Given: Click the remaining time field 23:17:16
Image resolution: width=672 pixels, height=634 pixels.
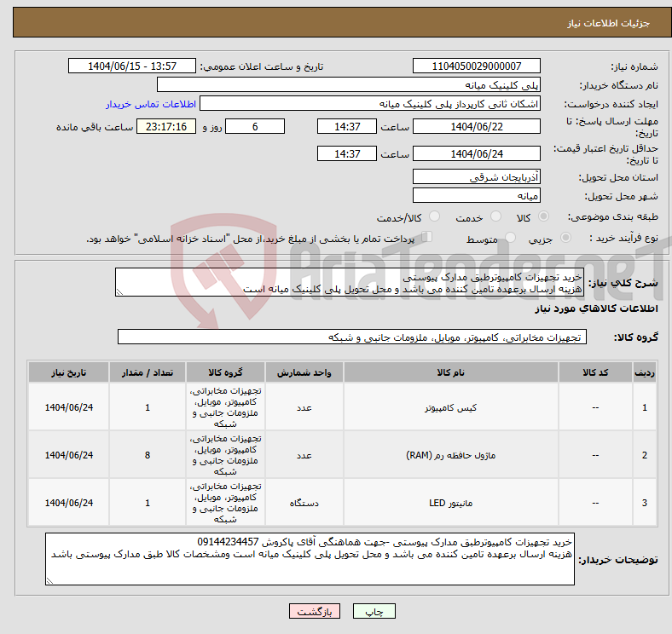Looking at the screenshot, I should point(166,126).
